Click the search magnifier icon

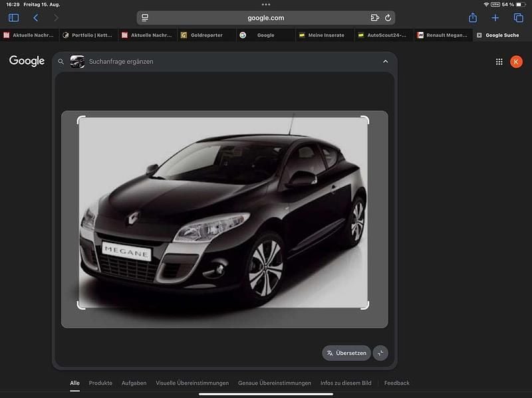[x=61, y=62]
